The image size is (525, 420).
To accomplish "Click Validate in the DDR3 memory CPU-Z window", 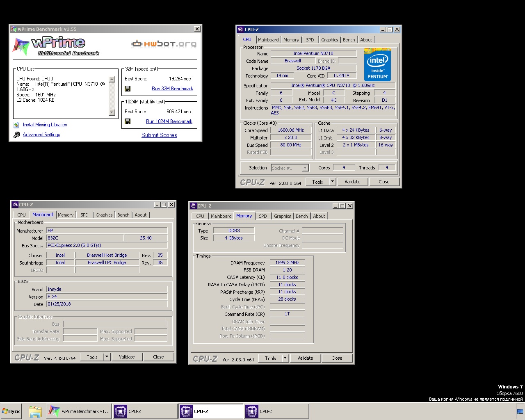I will [x=305, y=358].
